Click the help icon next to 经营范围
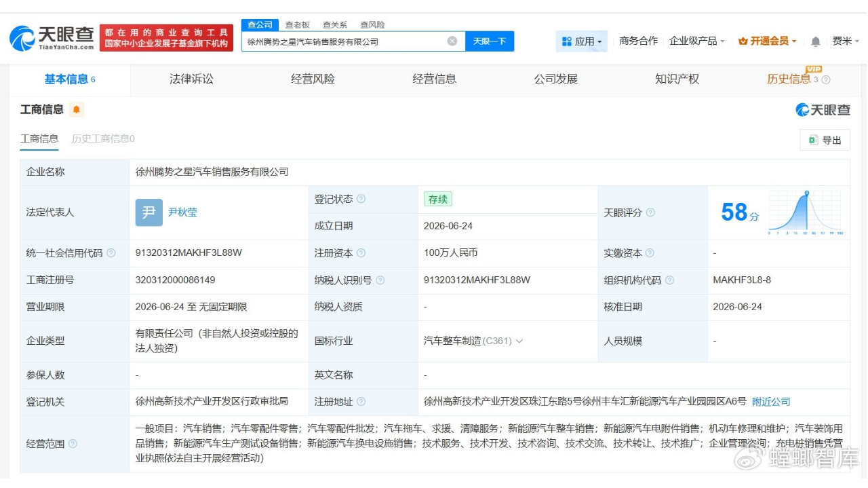The width and height of the screenshot is (868, 488). [x=73, y=443]
